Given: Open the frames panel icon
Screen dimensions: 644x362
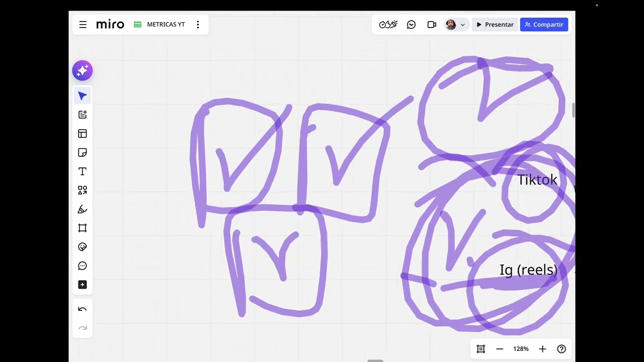Looking at the screenshot, I should pyautogui.click(x=480, y=349).
